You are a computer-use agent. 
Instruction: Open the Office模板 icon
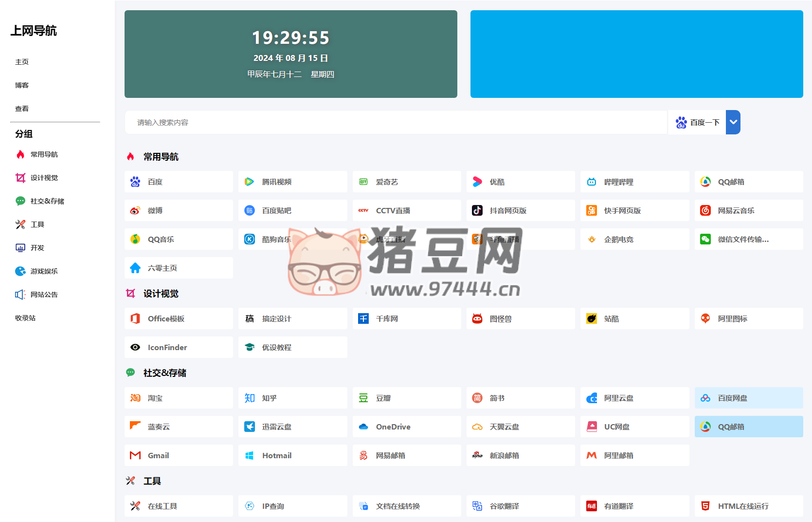135,318
